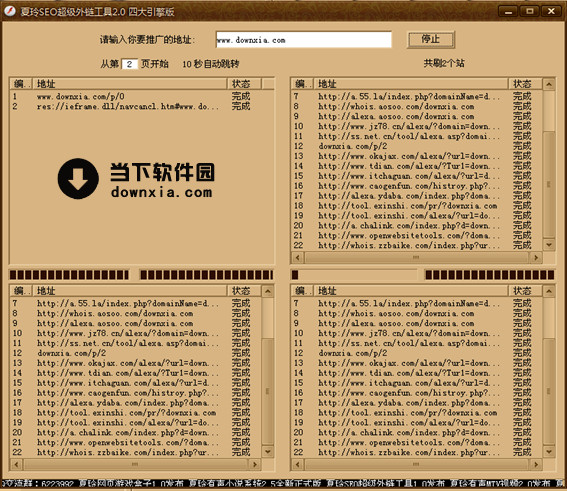The height and width of the screenshot is (491, 567).
Task: Click horizontal scrollbar thumb of bottom-right list
Action: tap(416, 464)
